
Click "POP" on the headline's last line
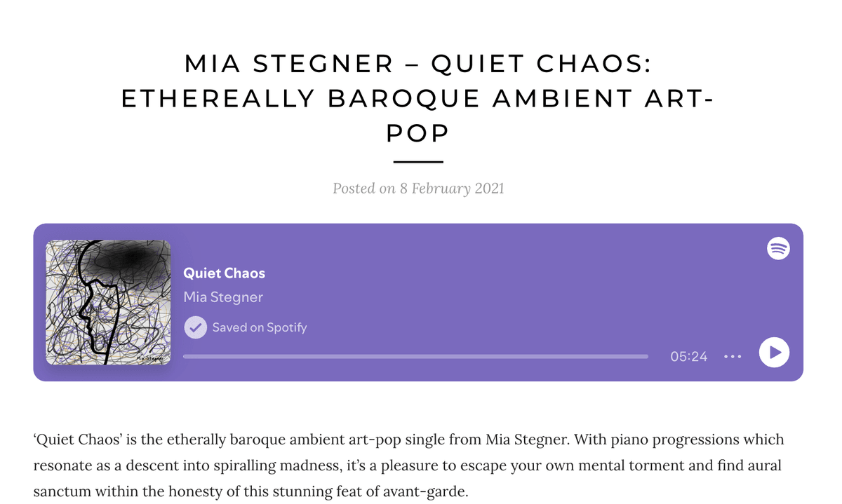418,132
